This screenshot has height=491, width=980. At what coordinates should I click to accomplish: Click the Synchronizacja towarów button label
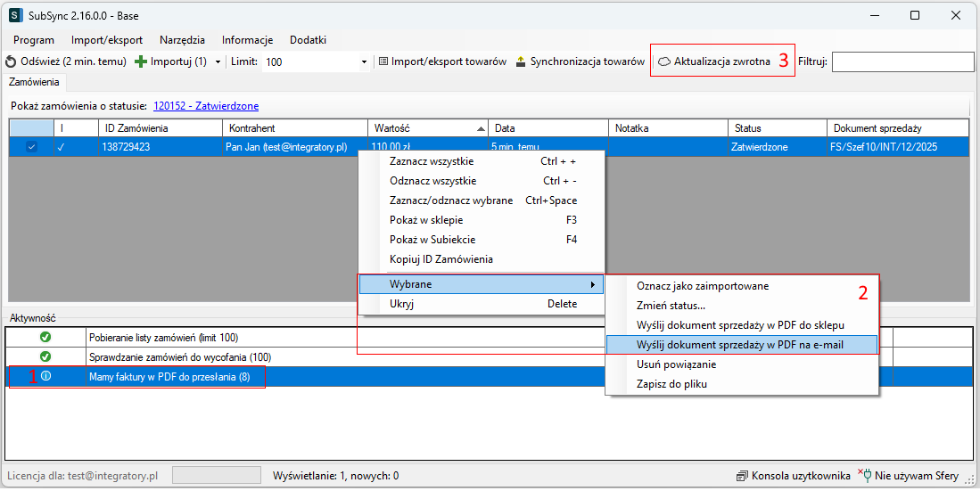(588, 61)
